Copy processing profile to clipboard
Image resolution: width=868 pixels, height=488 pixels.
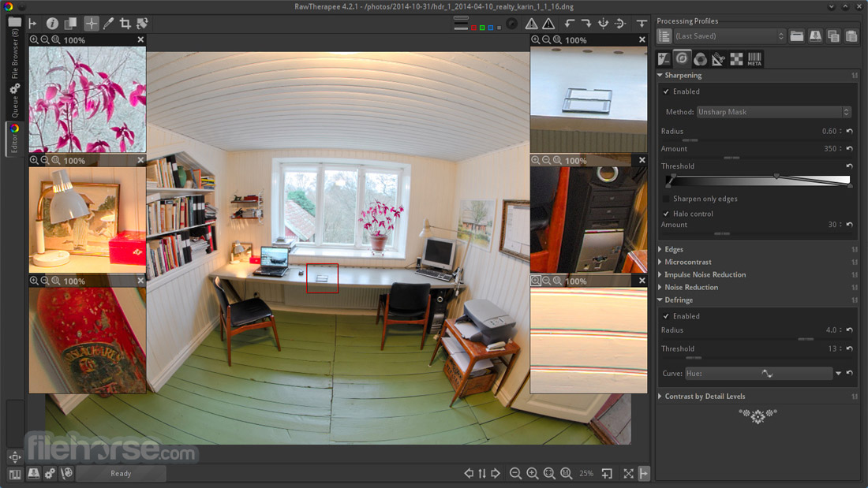tap(834, 36)
